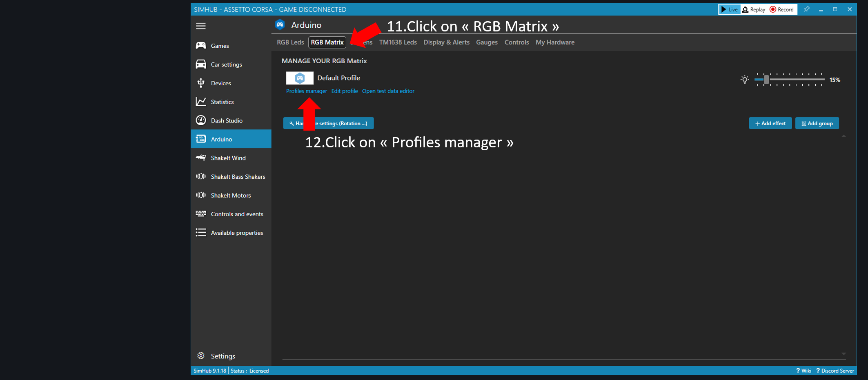Switch to the RGB Leds tab

(290, 42)
